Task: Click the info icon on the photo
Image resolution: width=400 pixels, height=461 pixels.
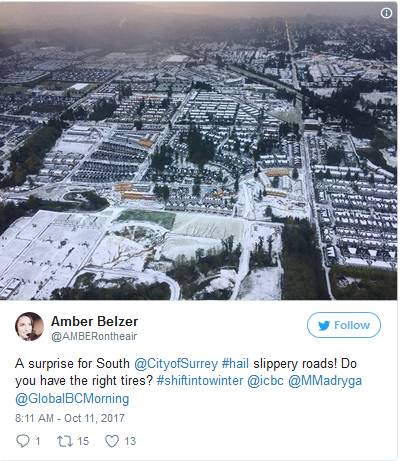Action: tap(386, 13)
